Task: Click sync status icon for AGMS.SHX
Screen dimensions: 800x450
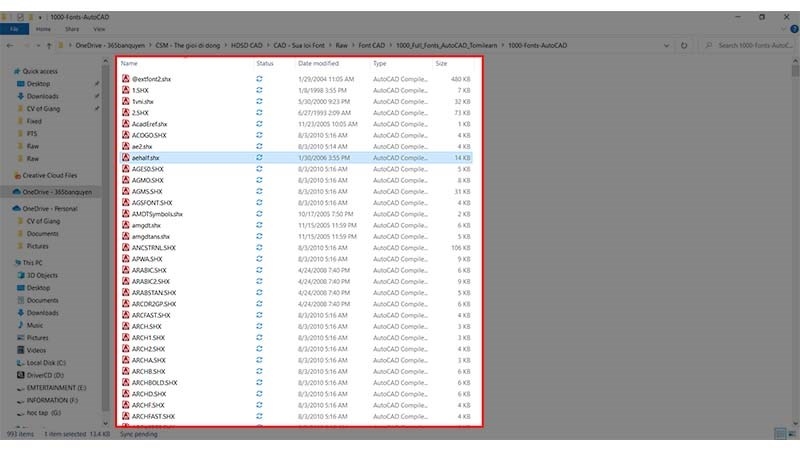Action: 259,191
